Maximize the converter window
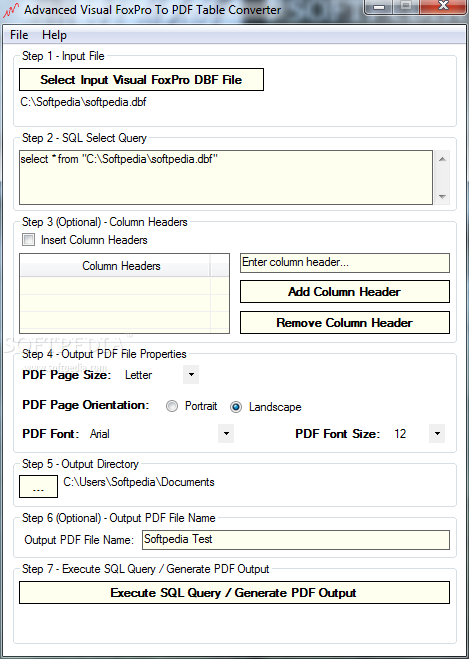469x659 pixels. coord(406,7)
